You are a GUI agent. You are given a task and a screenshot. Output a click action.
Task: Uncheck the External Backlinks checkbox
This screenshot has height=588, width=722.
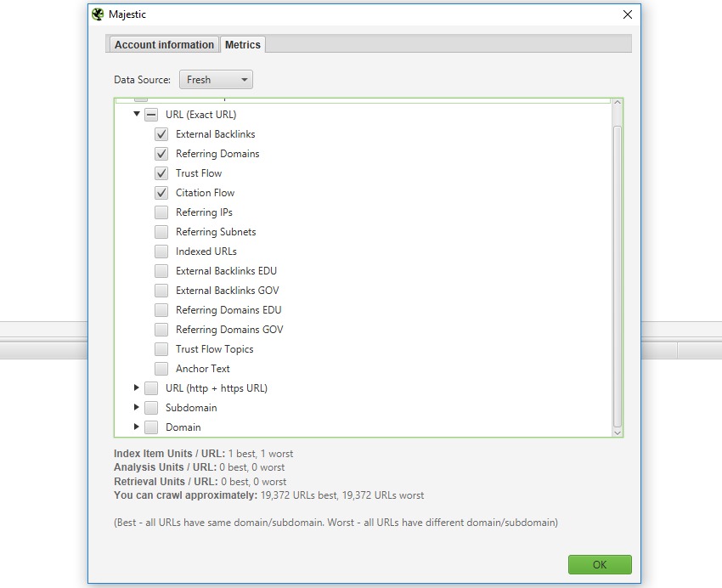click(x=161, y=134)
